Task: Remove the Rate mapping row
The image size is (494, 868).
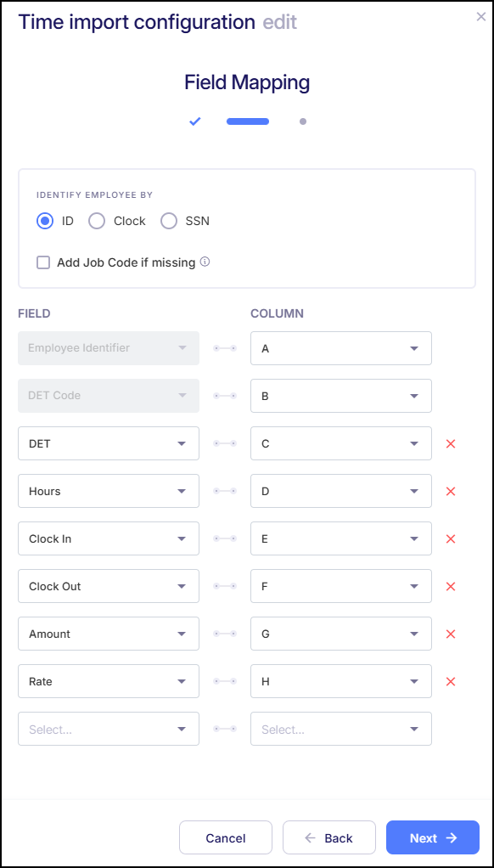Action: pyautogui.click(x=449, y=681)
